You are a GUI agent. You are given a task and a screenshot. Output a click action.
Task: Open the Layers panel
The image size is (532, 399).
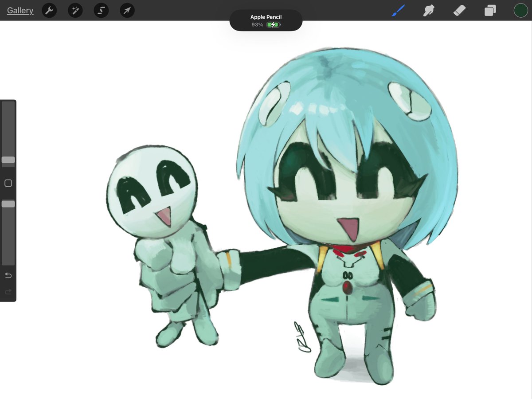click(x=490, y=11)
